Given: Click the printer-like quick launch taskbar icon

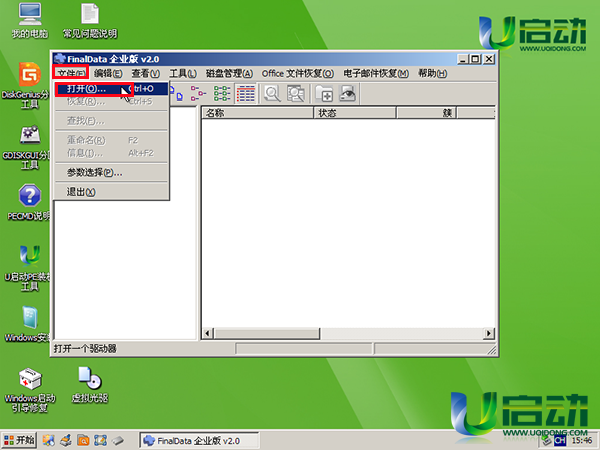Looking at the screenshot, I should [66, 440].
